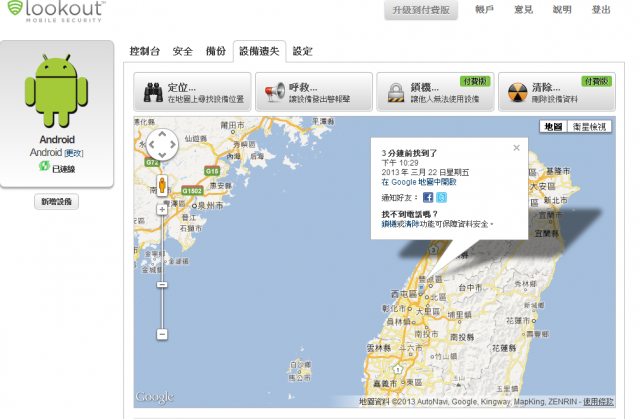Click the 嘉義市 label on the map
The height and width of the screenshot is (419, 640).
[385, 384]
